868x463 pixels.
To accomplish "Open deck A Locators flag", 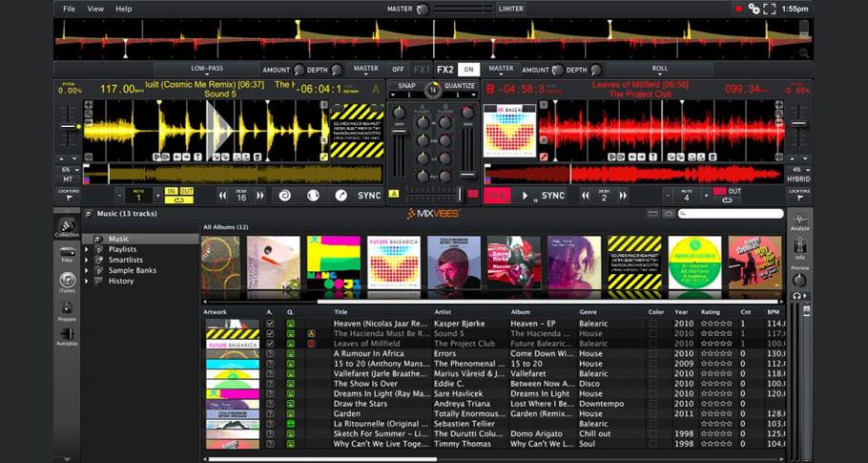I will tap(68, 196).
